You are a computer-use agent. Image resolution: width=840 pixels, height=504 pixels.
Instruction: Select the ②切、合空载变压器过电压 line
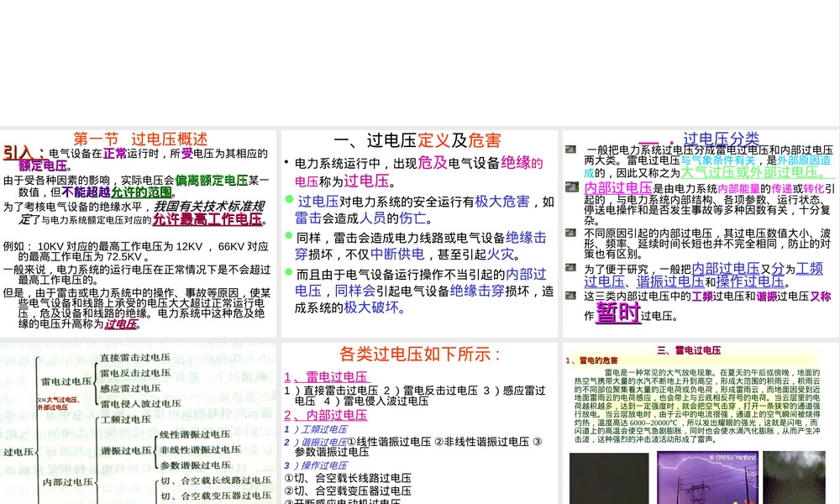348,491
